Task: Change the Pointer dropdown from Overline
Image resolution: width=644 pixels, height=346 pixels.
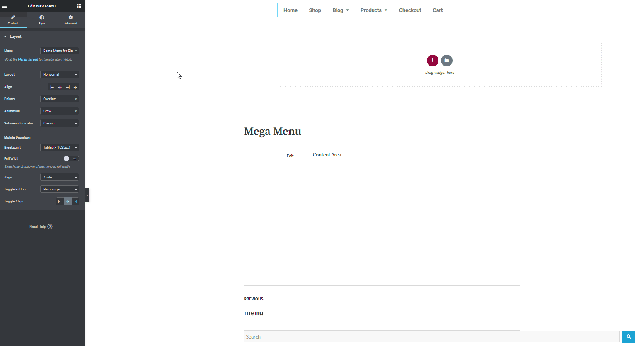Action: click(59, 99)
